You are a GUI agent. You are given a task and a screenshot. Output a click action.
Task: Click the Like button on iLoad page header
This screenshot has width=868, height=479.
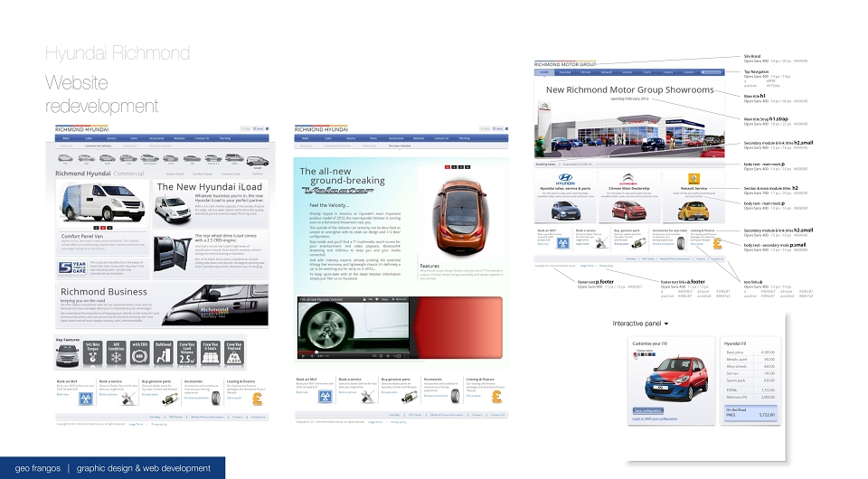(x=246, y=129)
